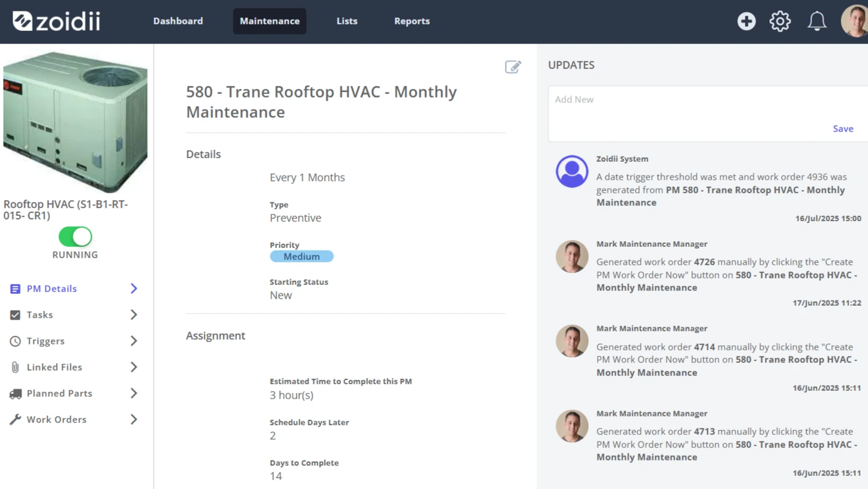The image size is (868, 489).
Task: Click the '16/Jul/2025 15:00' timestamp
Action: click(x=828, y=218)
